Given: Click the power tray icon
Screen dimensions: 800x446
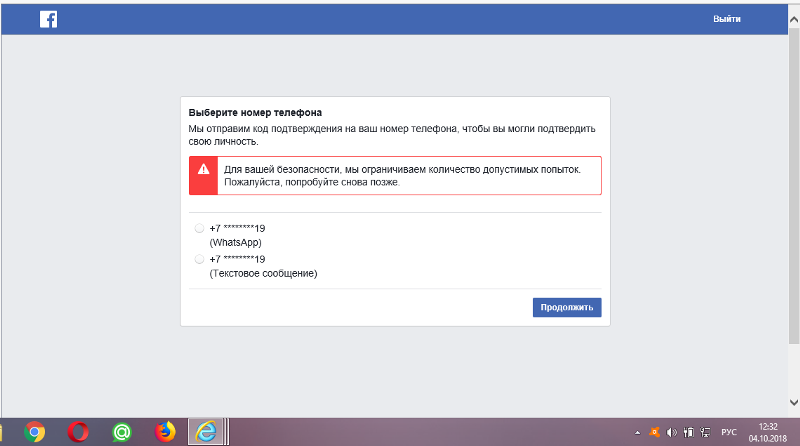Looking at the screenshot, I should [x=688, y=432].
